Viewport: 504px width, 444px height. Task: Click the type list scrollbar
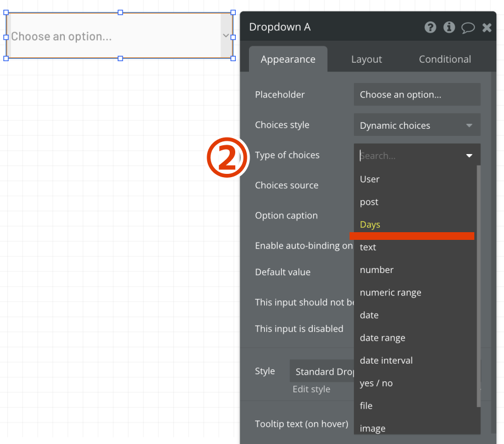pos(479,286)
